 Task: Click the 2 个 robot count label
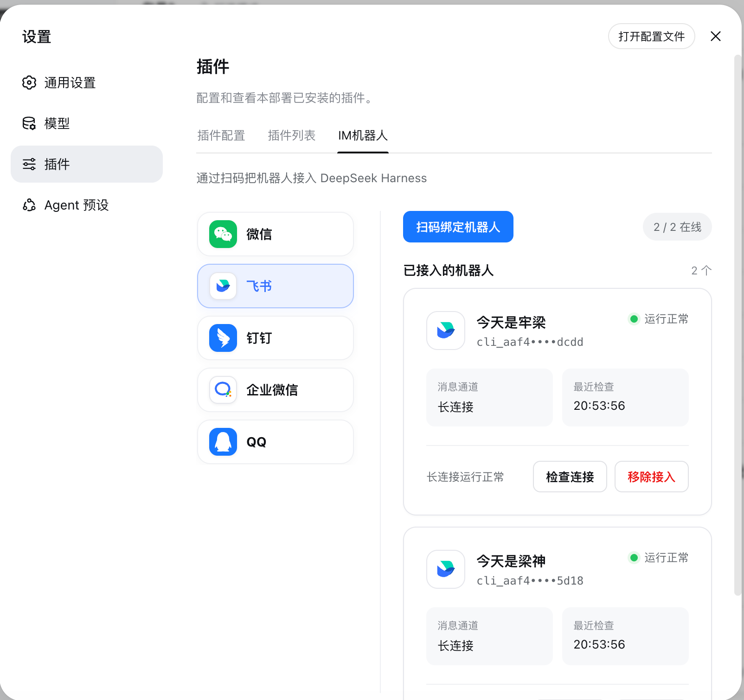coord(701,270)
